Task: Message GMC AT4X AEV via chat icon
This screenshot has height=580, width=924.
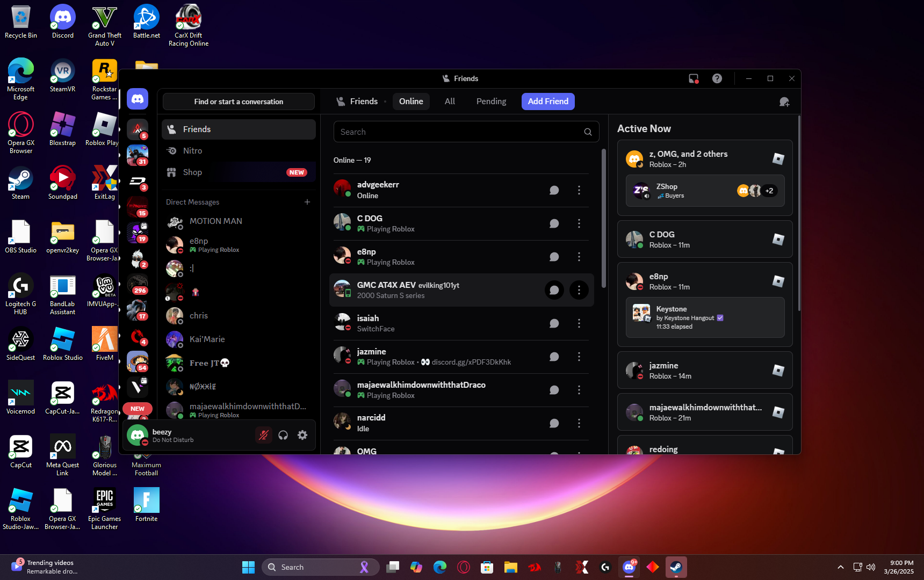Action: [x=554, y=290]
